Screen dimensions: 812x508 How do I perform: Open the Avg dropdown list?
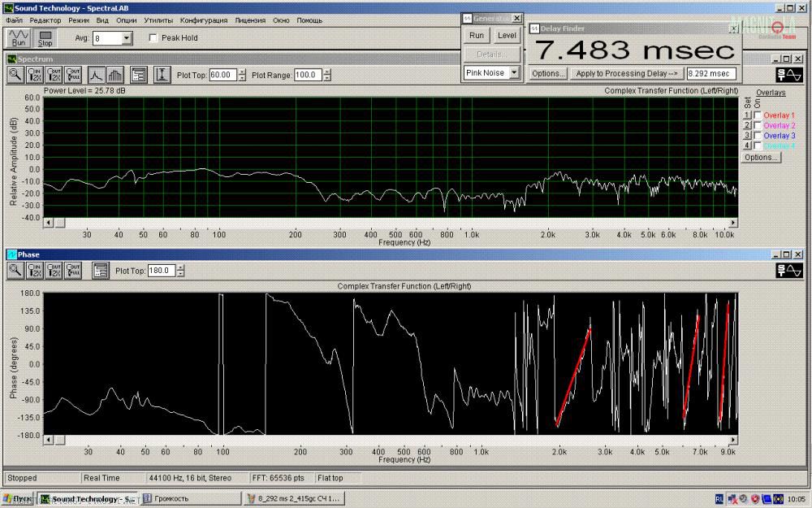(127, 38)
